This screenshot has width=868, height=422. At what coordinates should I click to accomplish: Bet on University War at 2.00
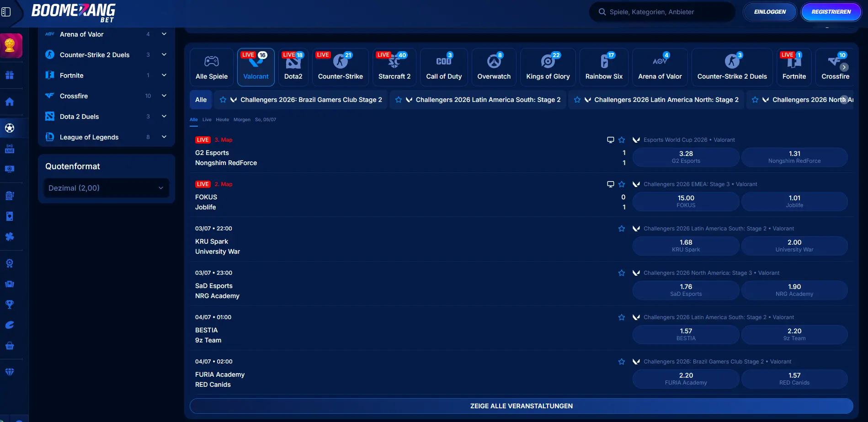pos(794,246)
